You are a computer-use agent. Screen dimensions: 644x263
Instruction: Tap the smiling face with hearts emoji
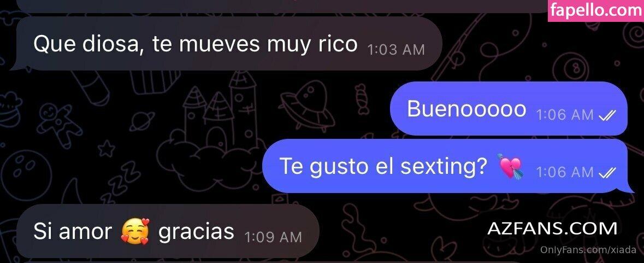tap(135, 231)
